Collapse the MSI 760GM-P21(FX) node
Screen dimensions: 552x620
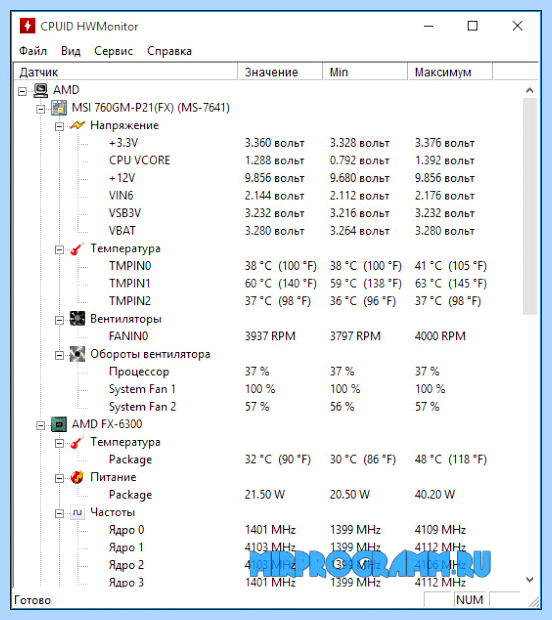(41, 109)
